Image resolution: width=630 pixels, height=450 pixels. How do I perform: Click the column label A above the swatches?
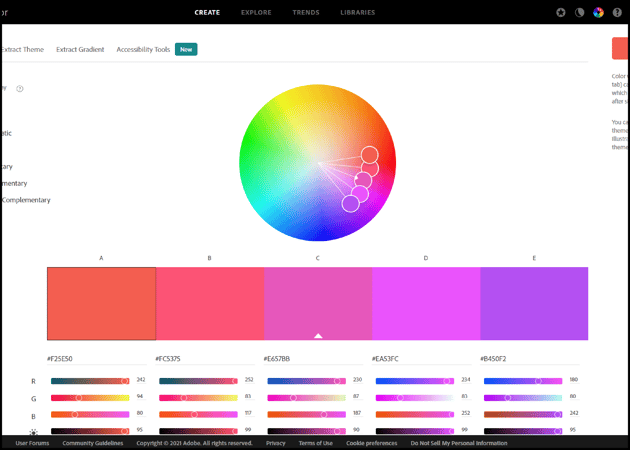101,258
